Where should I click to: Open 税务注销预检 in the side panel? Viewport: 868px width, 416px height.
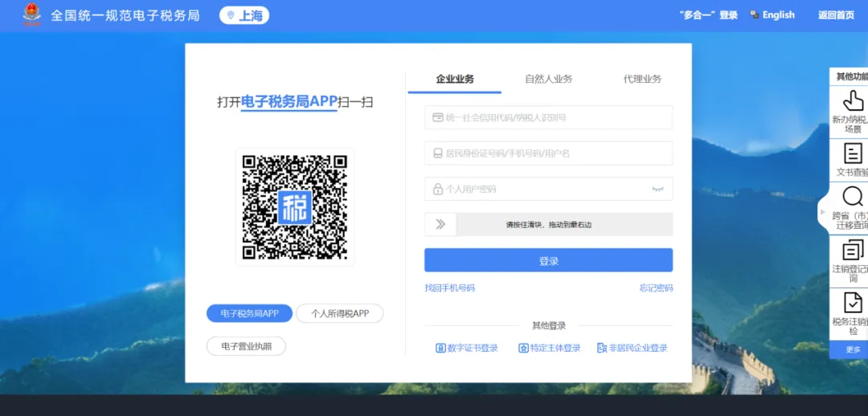coord(850,314)
